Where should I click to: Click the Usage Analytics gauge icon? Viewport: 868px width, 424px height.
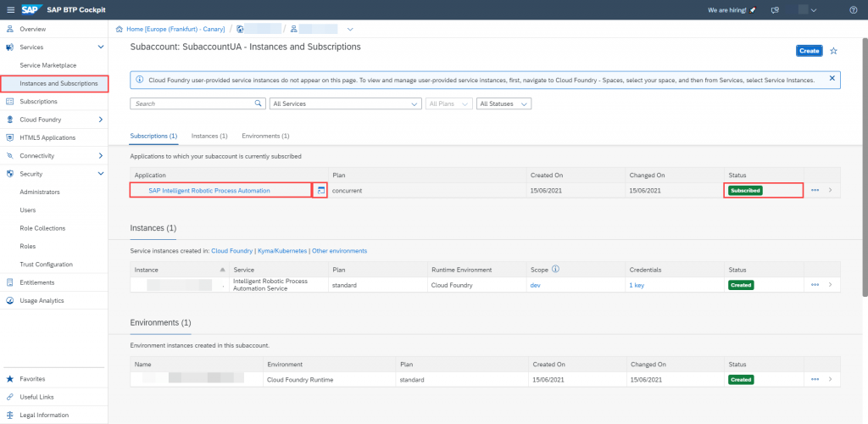[9, 300]
